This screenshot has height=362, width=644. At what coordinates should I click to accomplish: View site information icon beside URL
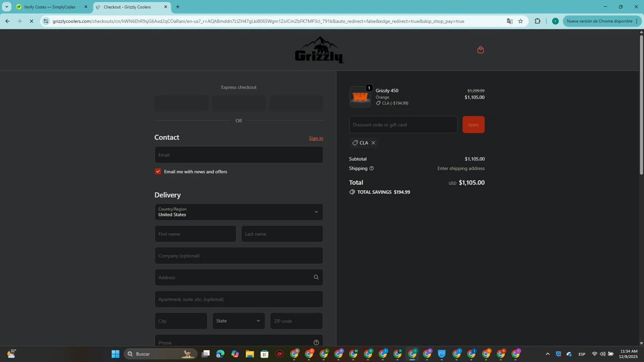click(46, 21)
